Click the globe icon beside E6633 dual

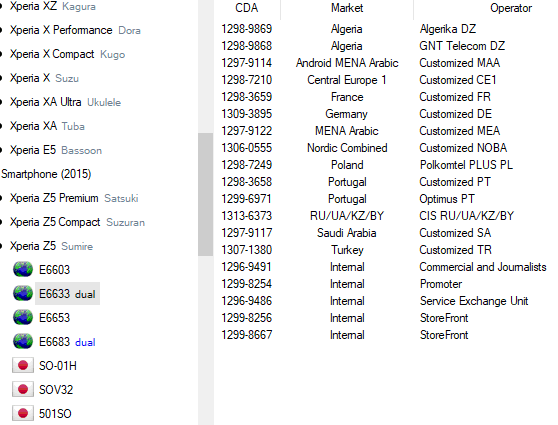coord(23,293)
